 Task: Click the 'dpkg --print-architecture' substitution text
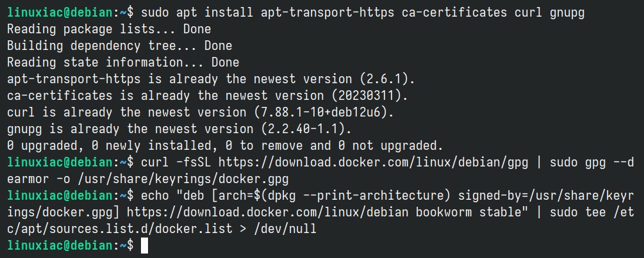click(356, 196)
